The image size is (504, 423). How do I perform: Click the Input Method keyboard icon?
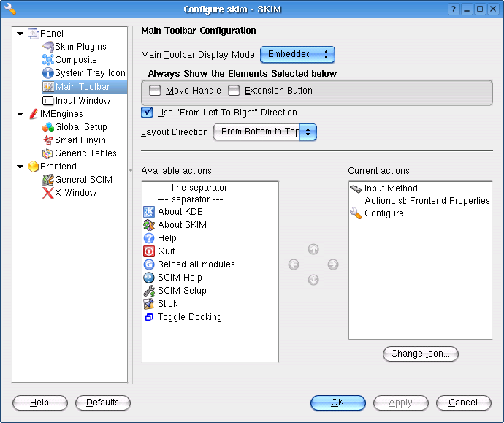356,188
